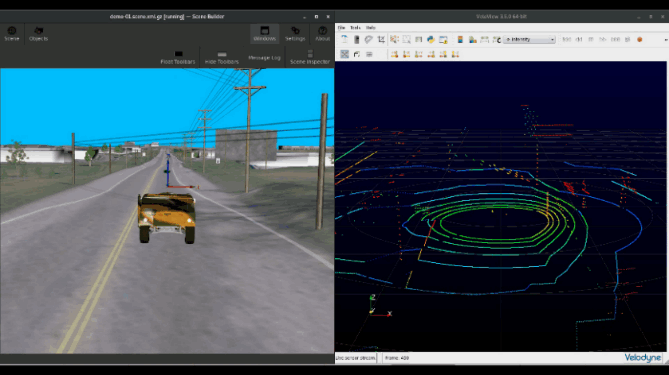Click the fourth orange view direction icon
This screenshot has width=669, height=375.
(x=431, y=54)
